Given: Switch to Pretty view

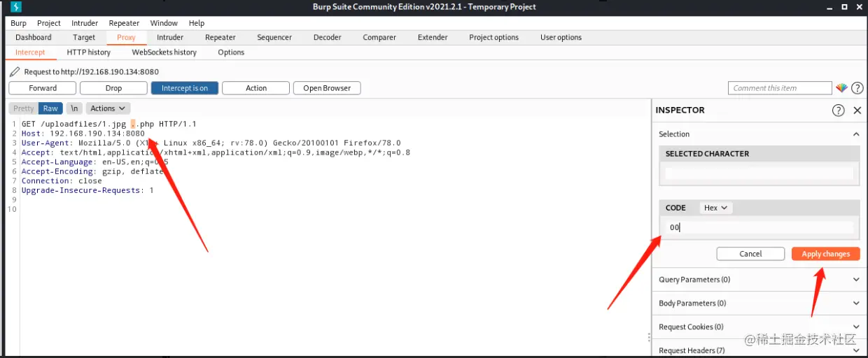Looking at the screenshot, I should click(x=24, y=108).
